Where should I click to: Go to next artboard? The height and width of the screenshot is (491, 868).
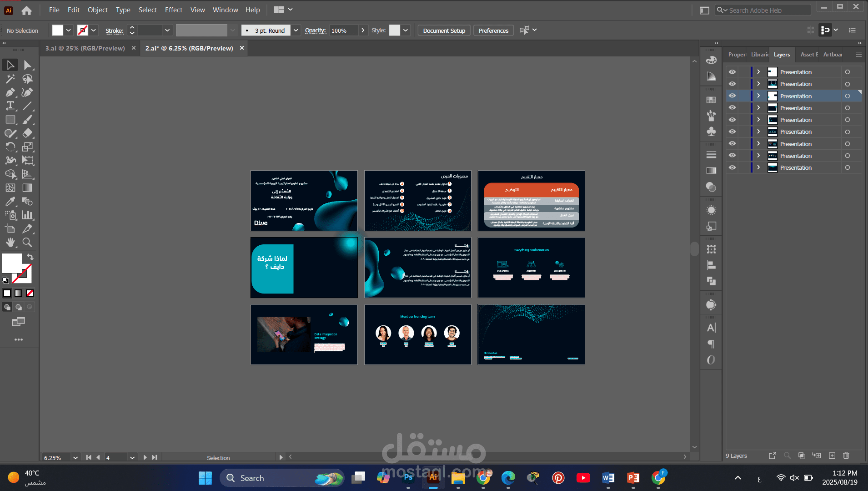tap(145, 458)
